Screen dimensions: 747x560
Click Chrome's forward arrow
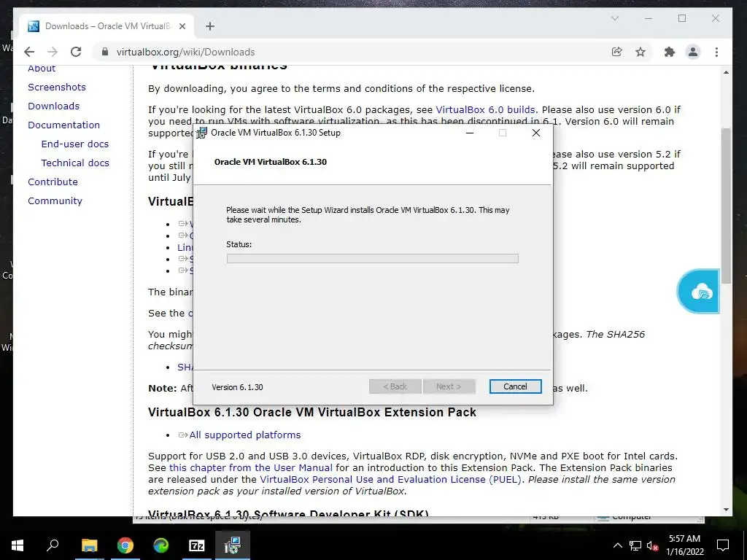tap(53, 52)
